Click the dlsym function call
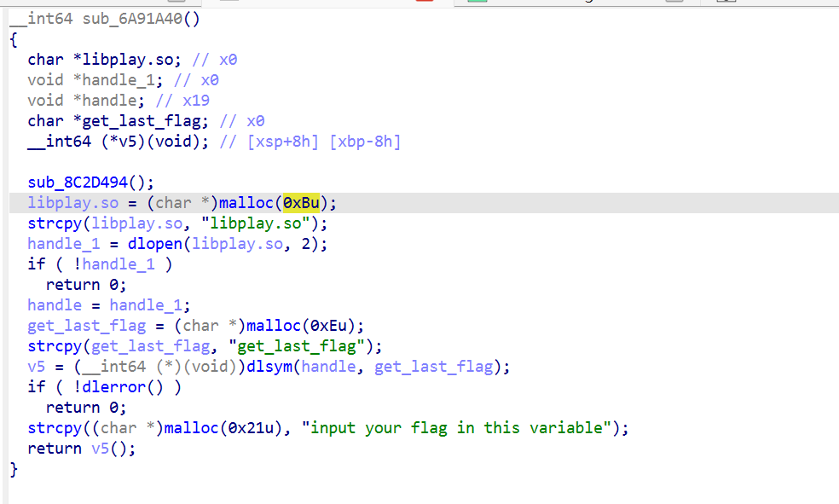Screen dimensions: 839x504 [x=269, y=367]
